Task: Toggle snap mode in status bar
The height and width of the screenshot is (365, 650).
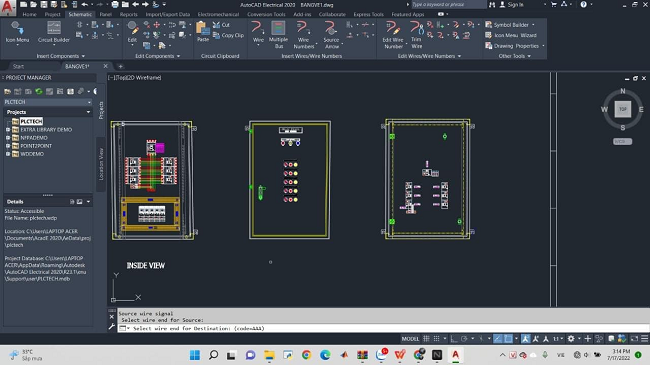Action: [x=437, y=339]
